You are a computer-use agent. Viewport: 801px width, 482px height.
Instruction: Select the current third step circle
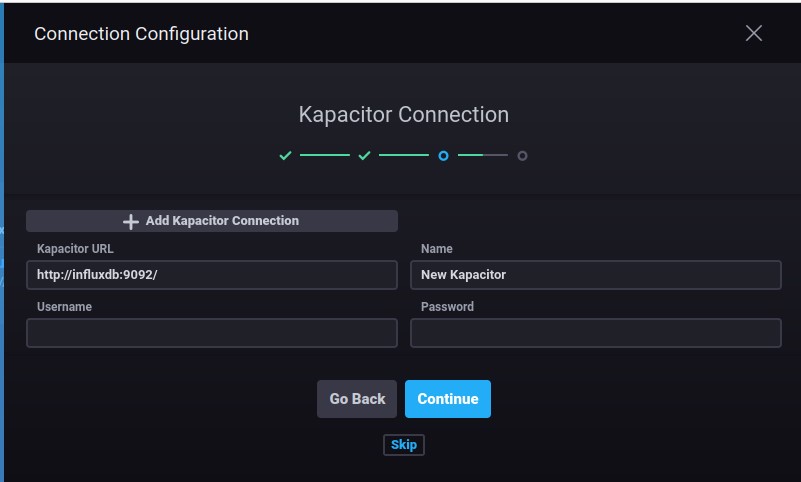[x=443, y=156]
